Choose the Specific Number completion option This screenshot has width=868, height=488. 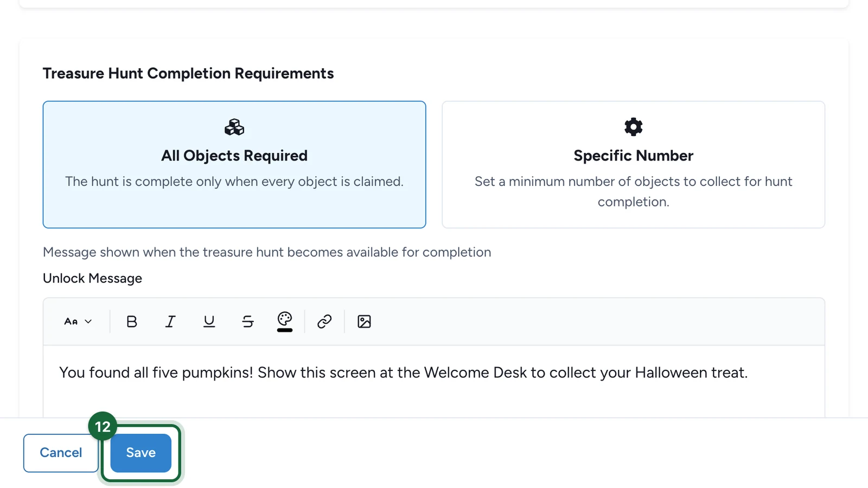[x=633, y=164]
